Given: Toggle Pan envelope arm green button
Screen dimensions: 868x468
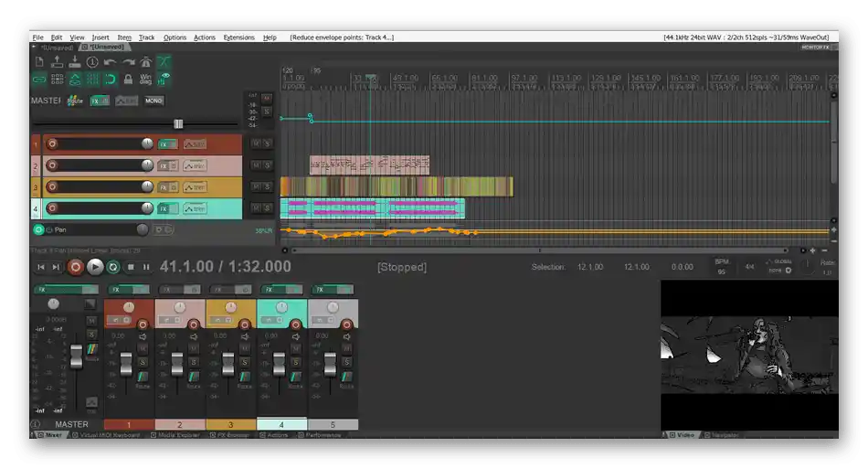Looking at the screenshot, I should click(x=38, y=229).
